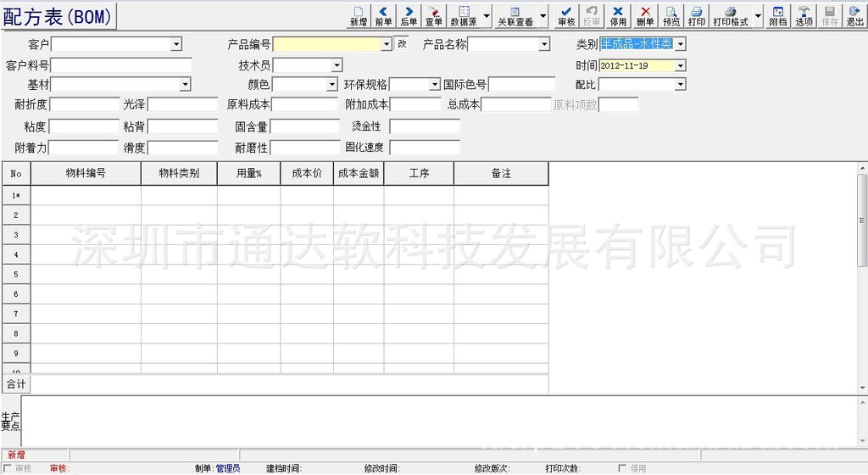Screen dimensions: 868x475
Task: Click the 耐折度 input field
Action: click(85, 104)
